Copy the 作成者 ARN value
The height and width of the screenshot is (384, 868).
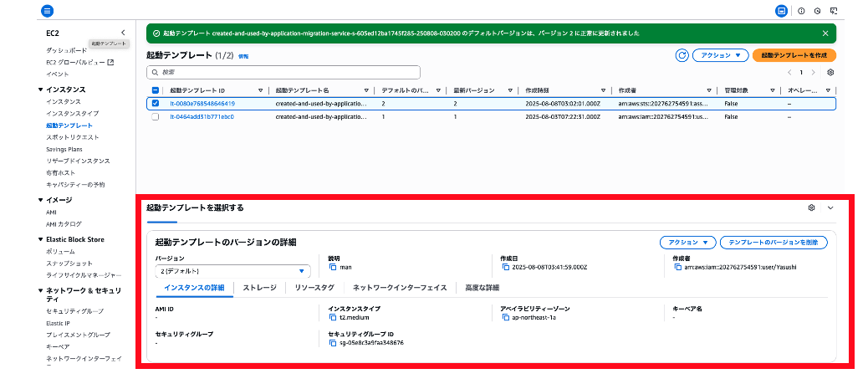tap(678, 267)
